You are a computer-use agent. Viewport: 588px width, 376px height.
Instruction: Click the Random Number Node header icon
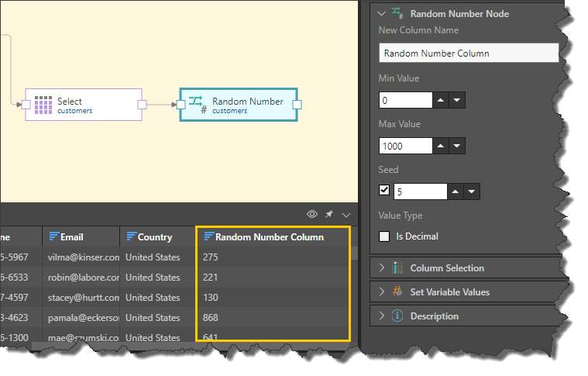[x=397, y=13]
